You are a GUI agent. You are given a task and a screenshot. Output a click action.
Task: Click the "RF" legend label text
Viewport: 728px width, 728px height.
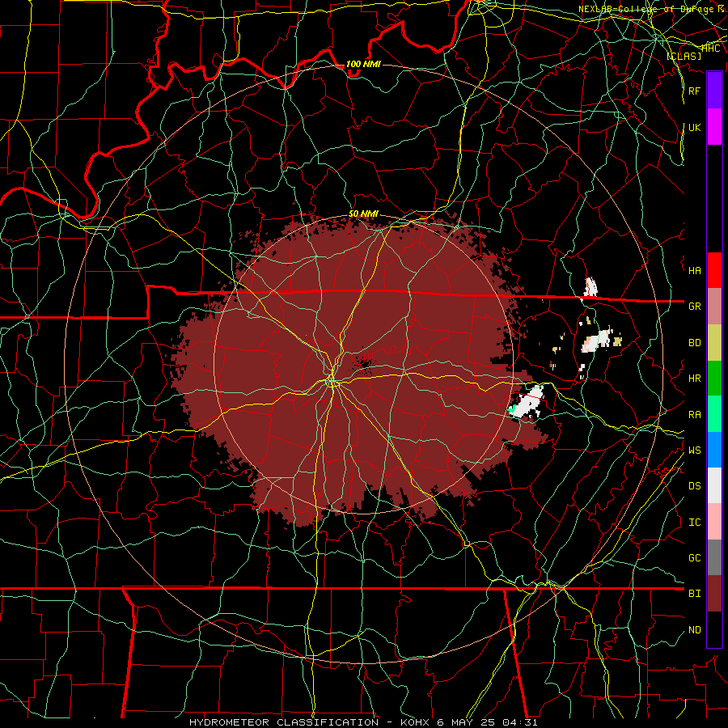pyautogui.click(x=694, y=91)
